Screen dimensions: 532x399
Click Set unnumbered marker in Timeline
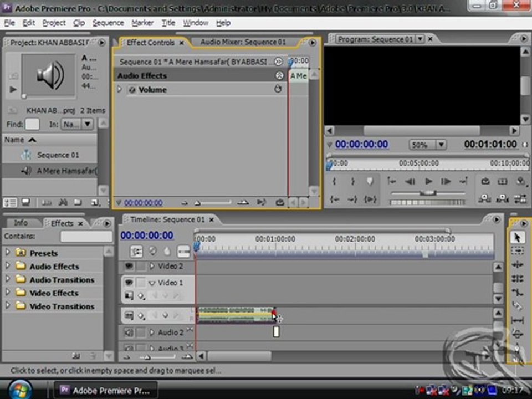tap(167, 252)
